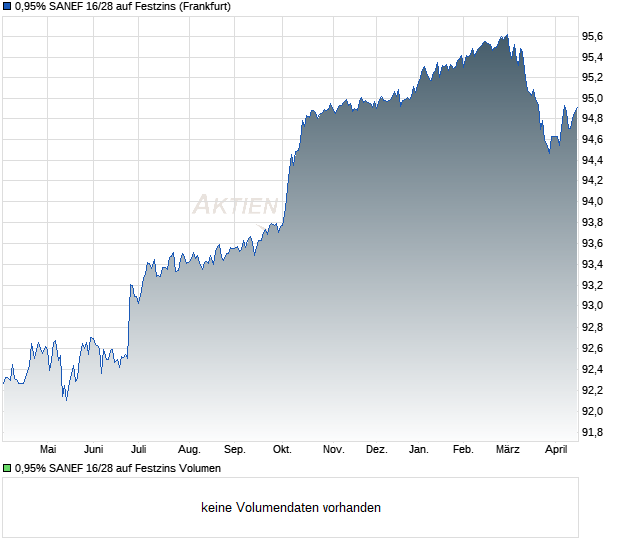Select the 'Sep.' month label
Screen dimensions: 620x546
tap(234, 450)
